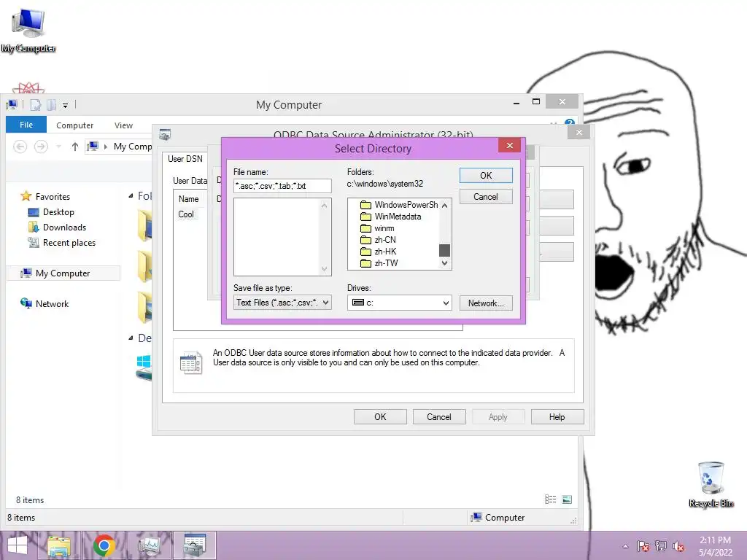Open File Explorer from the taskbar
Viewport: 747px width, 560px height.
[59, 545]
